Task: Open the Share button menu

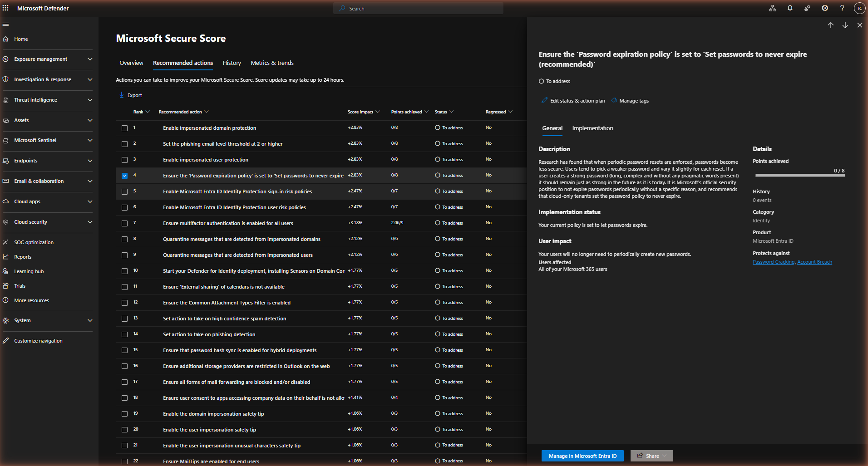Action: pos(651,456)
